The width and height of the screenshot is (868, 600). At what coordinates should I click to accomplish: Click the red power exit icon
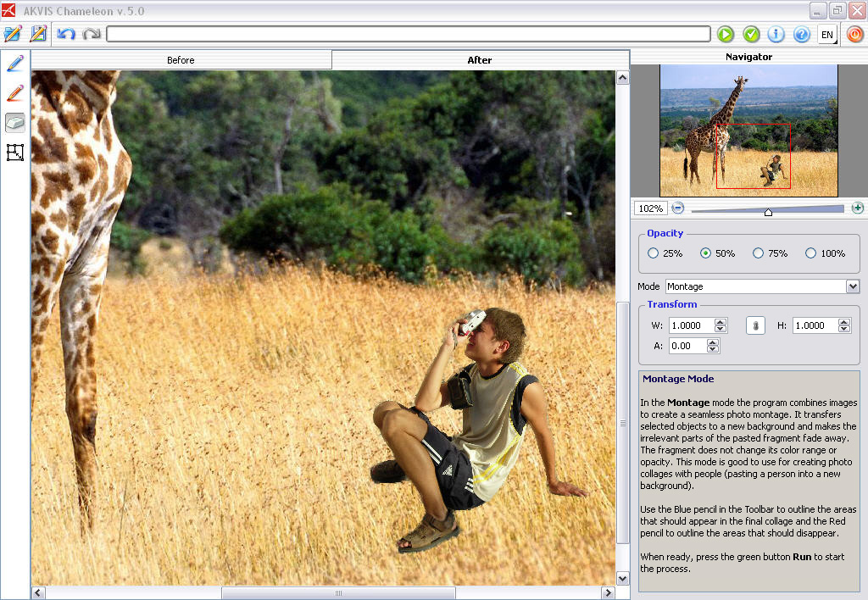(854, 34)
